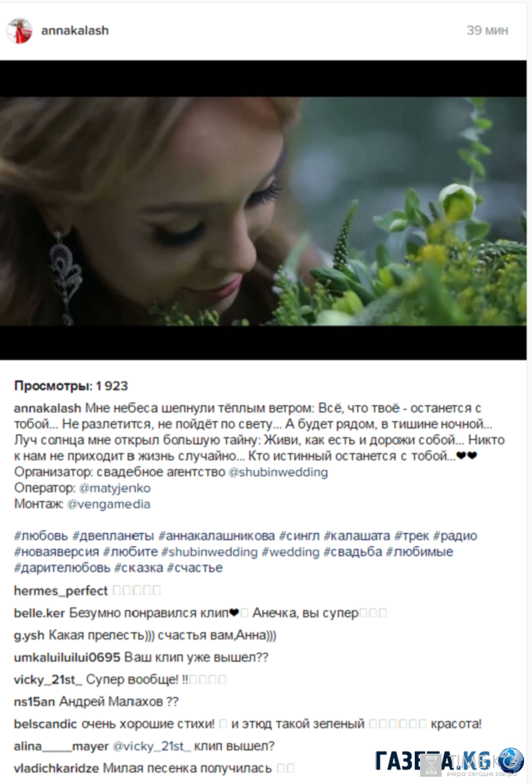The height and width of the screenshot is (784, 532).
Task: Click the 39 мин post timestamp
Action: [487, 30]
